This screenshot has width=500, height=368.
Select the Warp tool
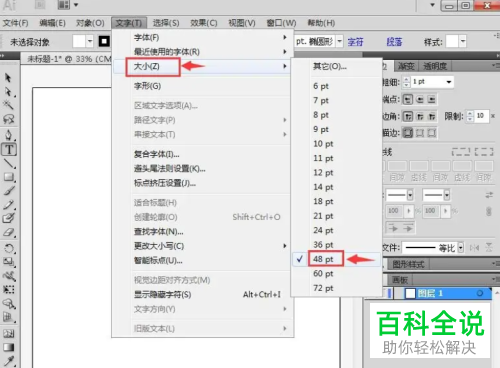9,276
